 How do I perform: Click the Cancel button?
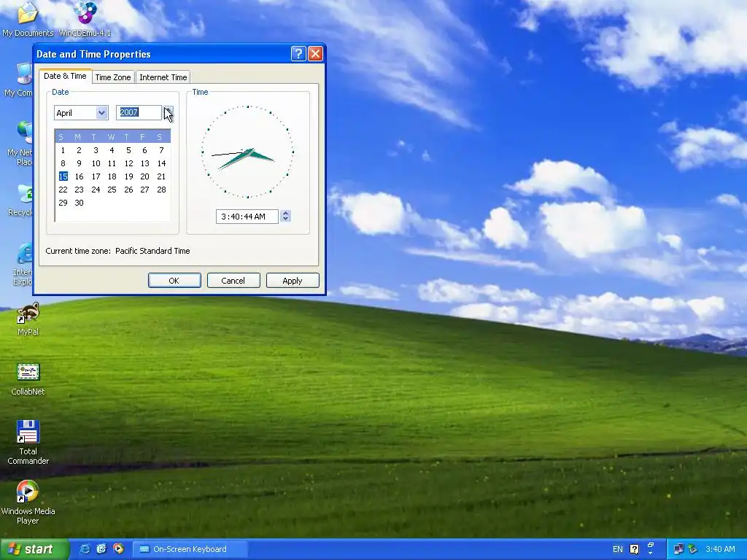pyautogui.click(x=233, y=281)
